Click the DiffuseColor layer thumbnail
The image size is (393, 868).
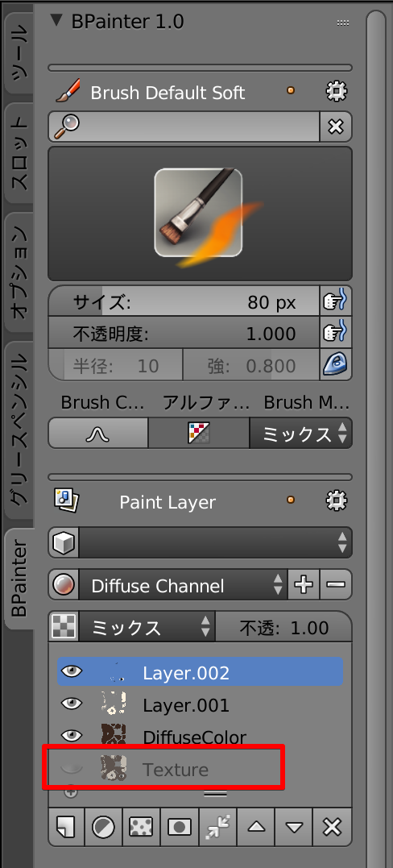click(x=114, y=737)
